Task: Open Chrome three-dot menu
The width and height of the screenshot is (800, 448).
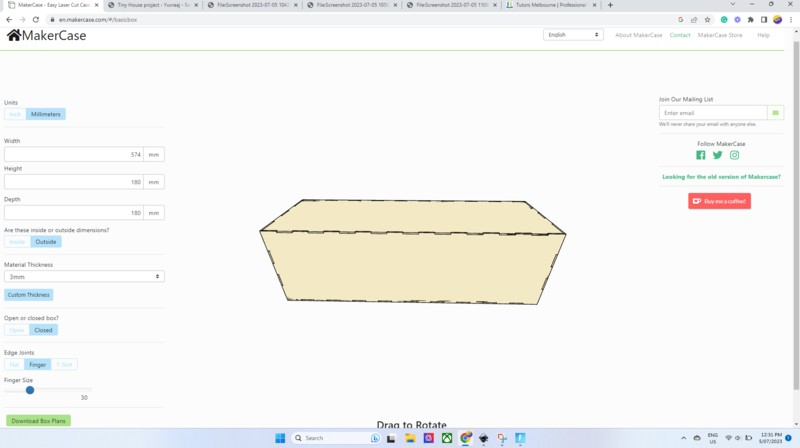Action: click(791, 19)
